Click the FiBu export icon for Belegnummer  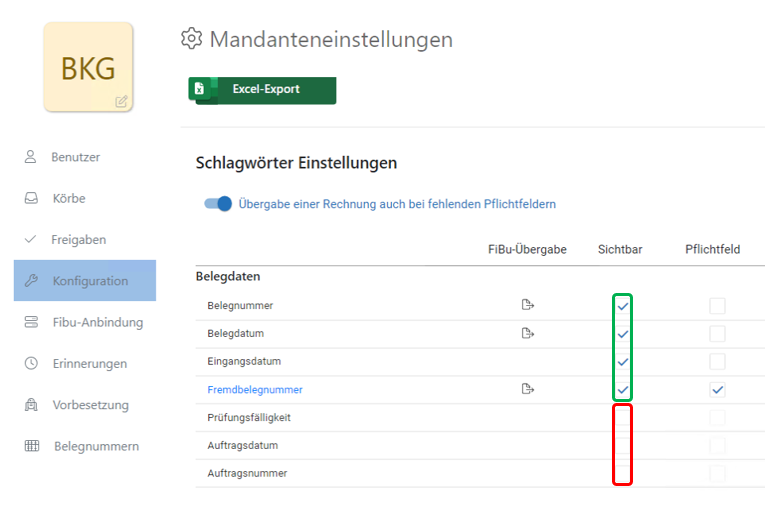pyautogui.click(x=527, y=305)
